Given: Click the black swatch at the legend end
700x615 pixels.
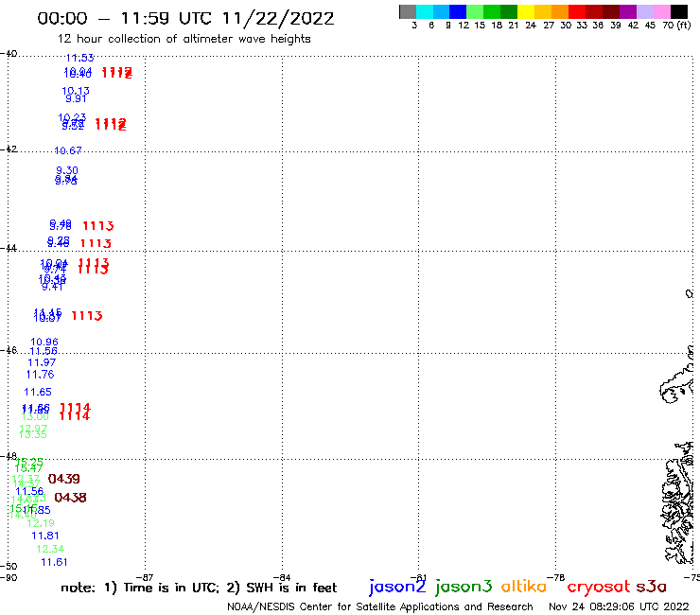Looking at the screenshot, I should tap(678, 12).
